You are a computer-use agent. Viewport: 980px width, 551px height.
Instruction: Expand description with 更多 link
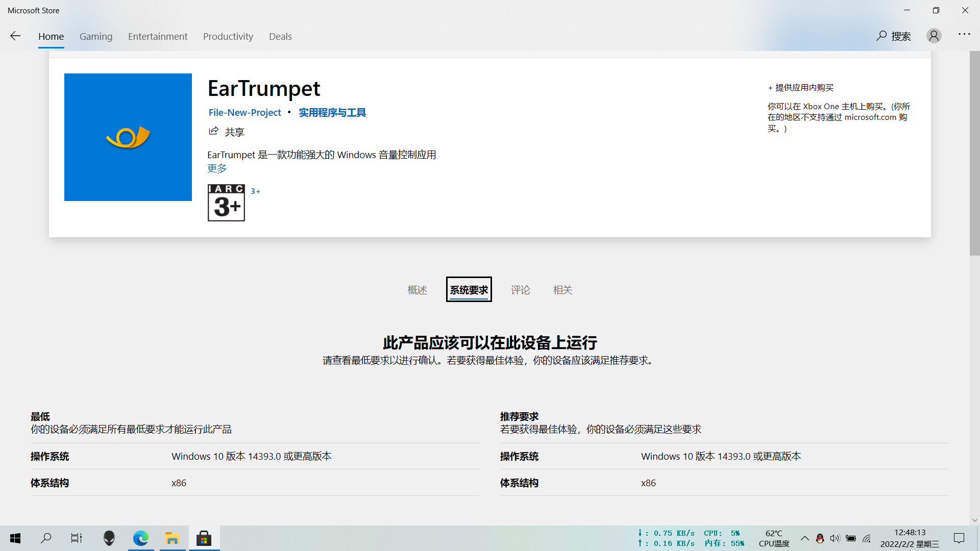point(216,168)
